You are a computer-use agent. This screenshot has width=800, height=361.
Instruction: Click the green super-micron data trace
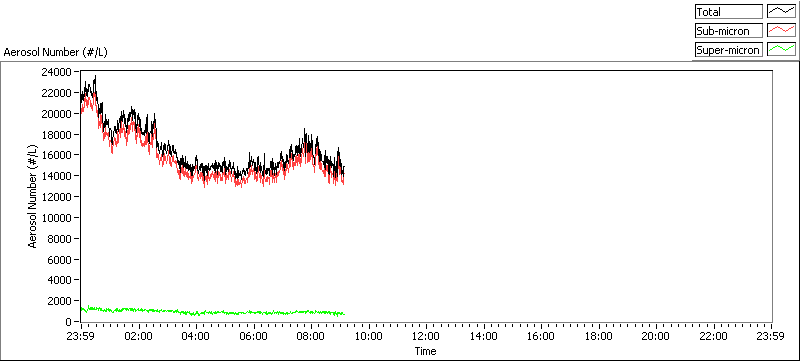coord(213,311)
